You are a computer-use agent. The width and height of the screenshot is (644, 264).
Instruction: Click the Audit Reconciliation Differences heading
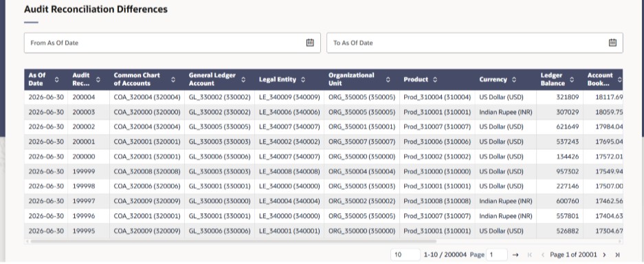(x=96, y=9)
